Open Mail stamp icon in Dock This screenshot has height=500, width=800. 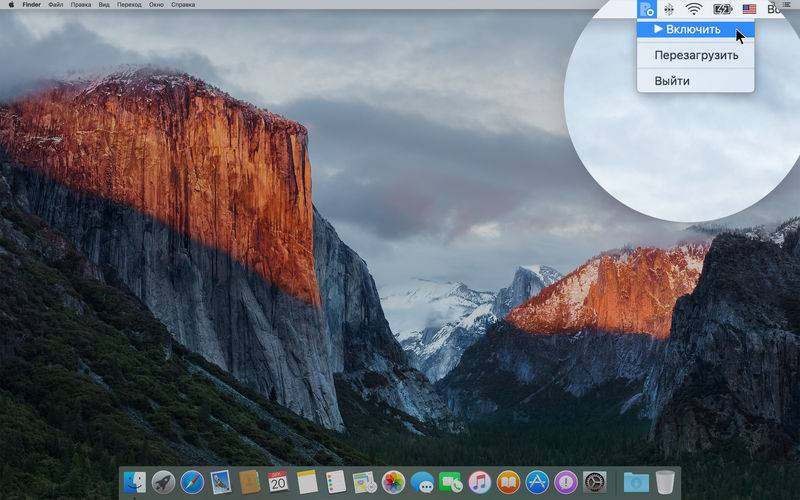pyautogui.click(x=221, y=482)
